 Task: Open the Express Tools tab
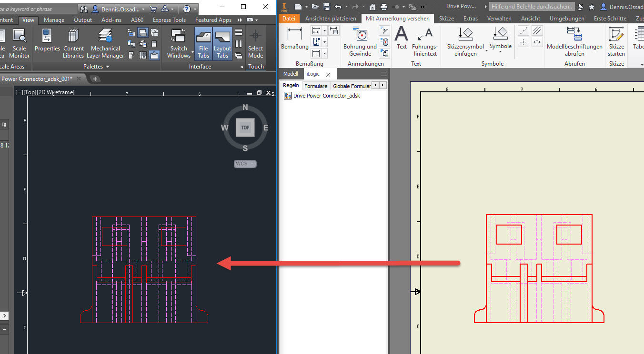click(169, 20)
